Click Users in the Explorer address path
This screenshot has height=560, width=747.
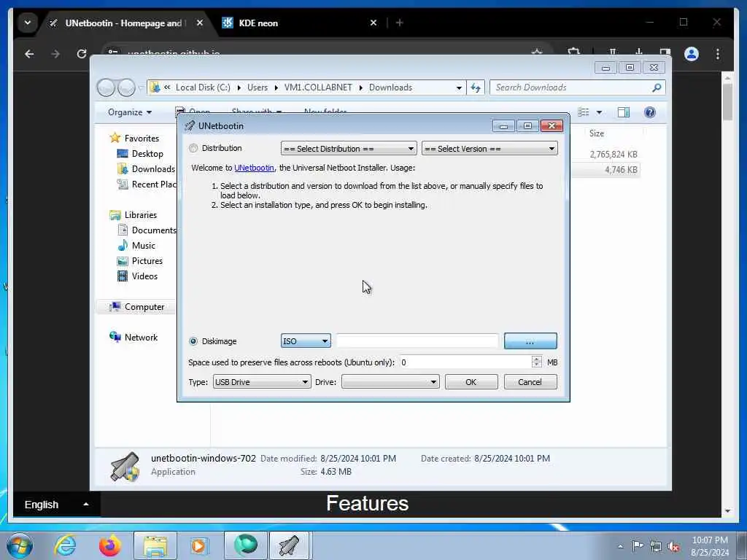[x=258, y=87]
